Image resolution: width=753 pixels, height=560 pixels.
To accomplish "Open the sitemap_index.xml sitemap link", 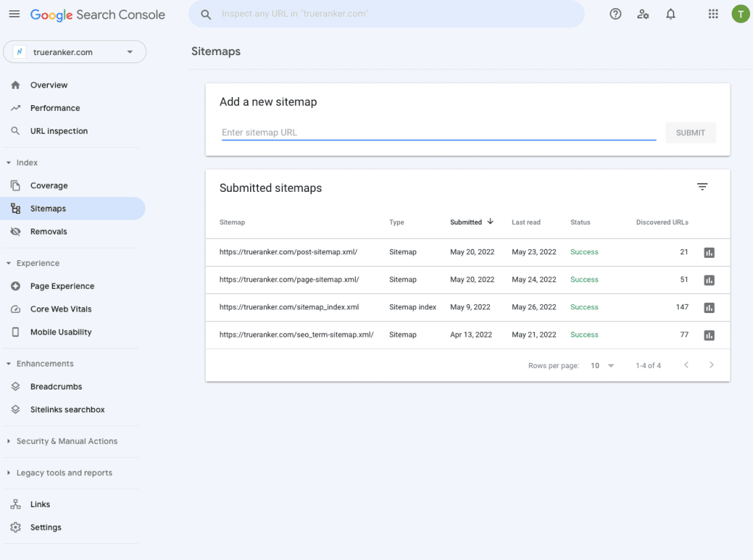I will 289,307.
